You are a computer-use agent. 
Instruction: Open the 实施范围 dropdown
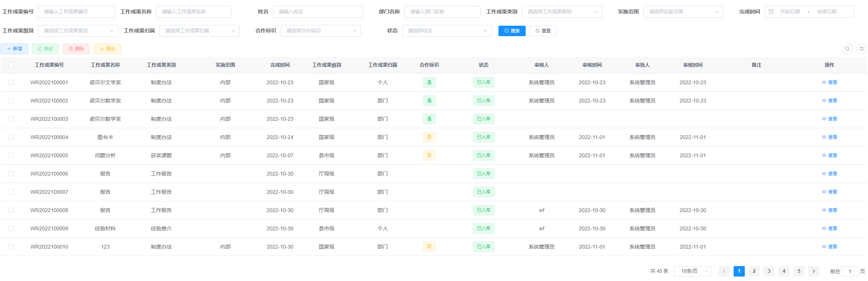[683, 12]
